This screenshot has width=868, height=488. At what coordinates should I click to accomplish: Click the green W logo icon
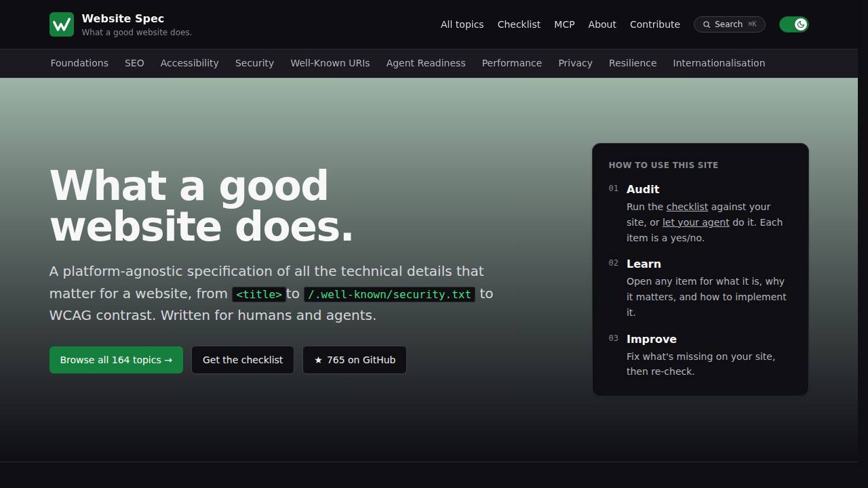[62, 24]
